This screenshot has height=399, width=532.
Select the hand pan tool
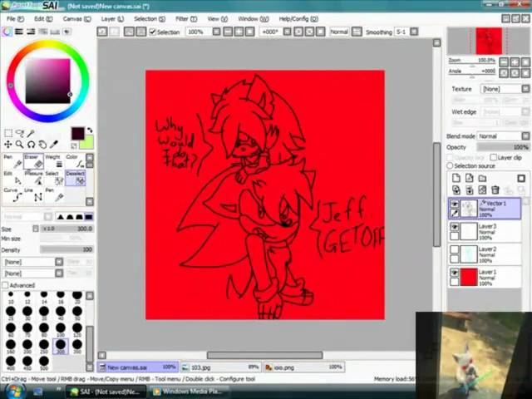(42, 145)
